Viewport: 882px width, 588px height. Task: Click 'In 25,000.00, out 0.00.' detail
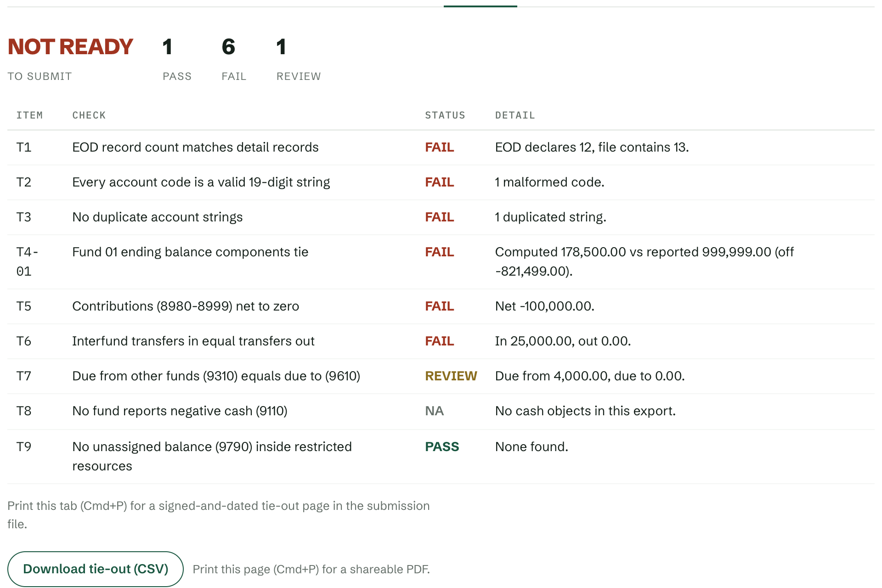coord(563,341)
